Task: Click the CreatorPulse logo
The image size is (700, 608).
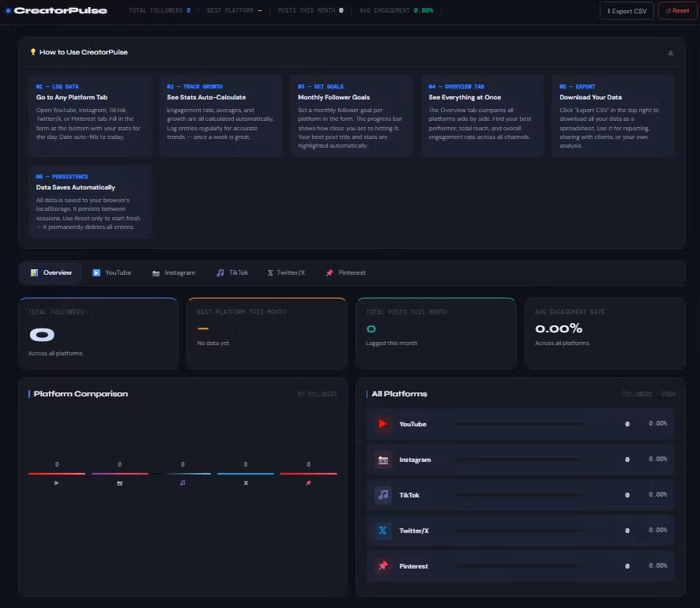Action: 57,10
